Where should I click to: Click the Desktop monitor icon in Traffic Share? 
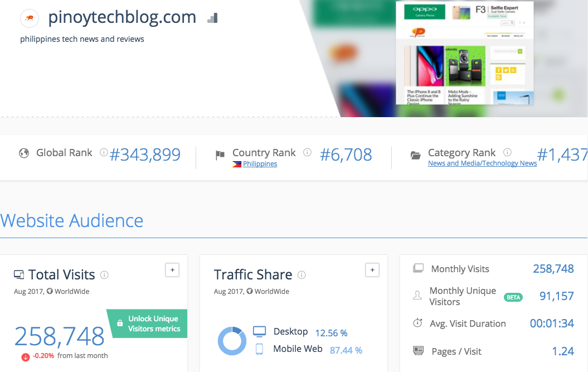click(259, 331)
